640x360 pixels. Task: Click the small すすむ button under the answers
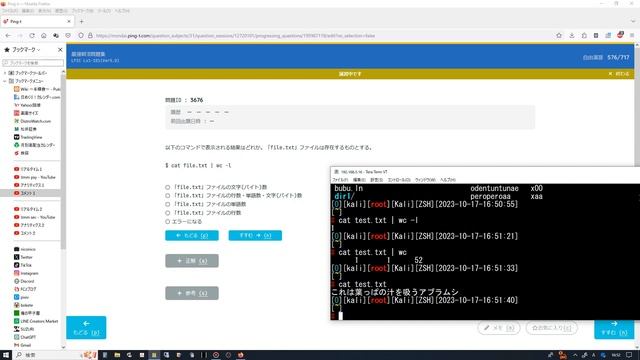[255, 236]
